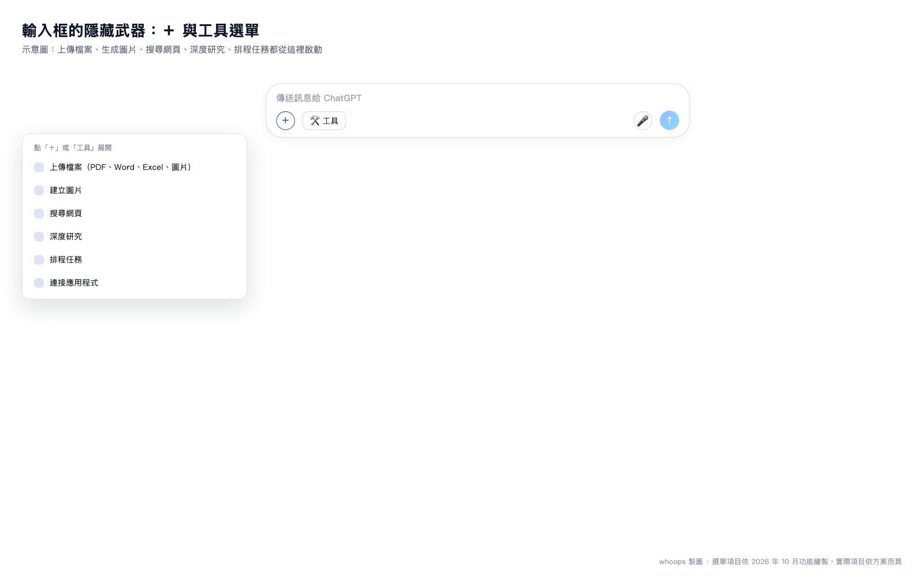Click the plus attachment button

(x=285, y=120)
